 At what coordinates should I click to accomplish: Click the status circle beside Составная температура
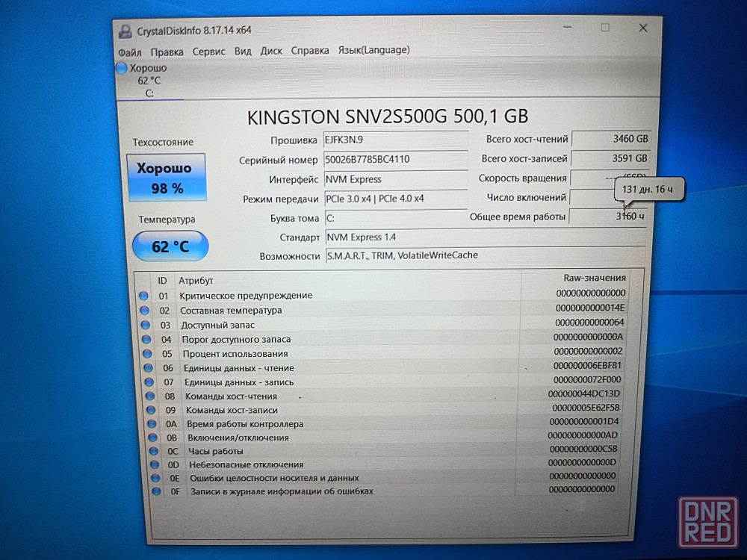[144, 311]
